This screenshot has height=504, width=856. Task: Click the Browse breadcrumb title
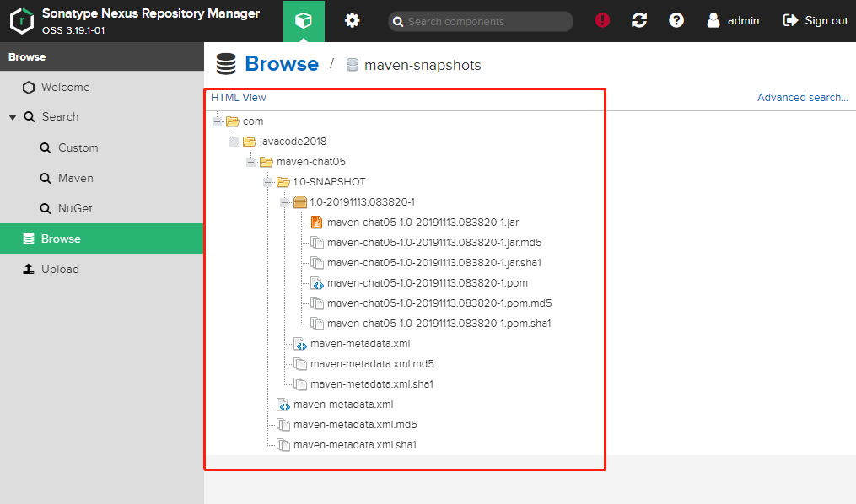(x=281, y=64)
